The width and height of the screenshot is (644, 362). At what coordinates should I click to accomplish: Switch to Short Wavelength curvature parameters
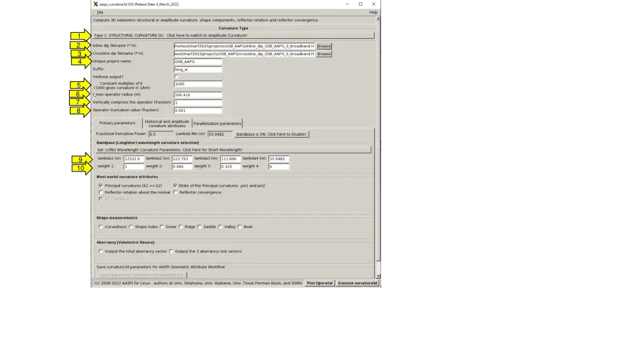(x=233, y=150)
